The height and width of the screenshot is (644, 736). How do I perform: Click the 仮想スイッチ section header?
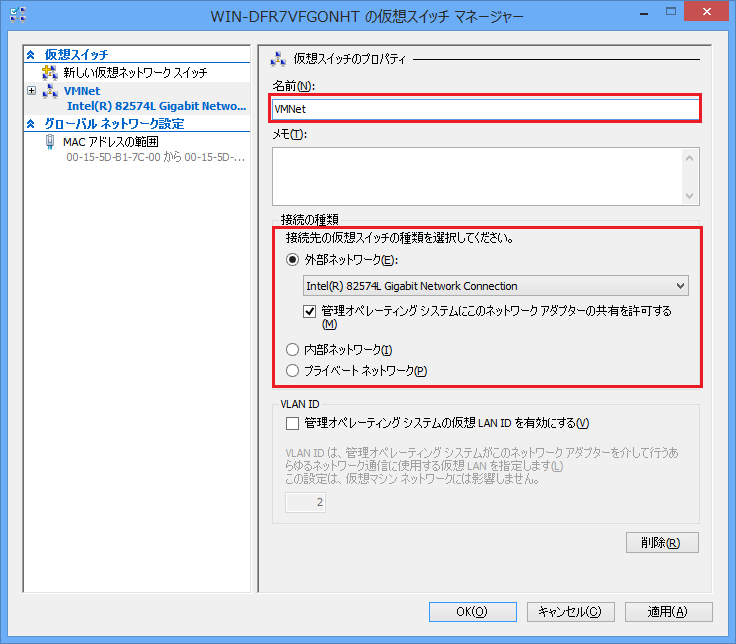click(x=77, y=55)
